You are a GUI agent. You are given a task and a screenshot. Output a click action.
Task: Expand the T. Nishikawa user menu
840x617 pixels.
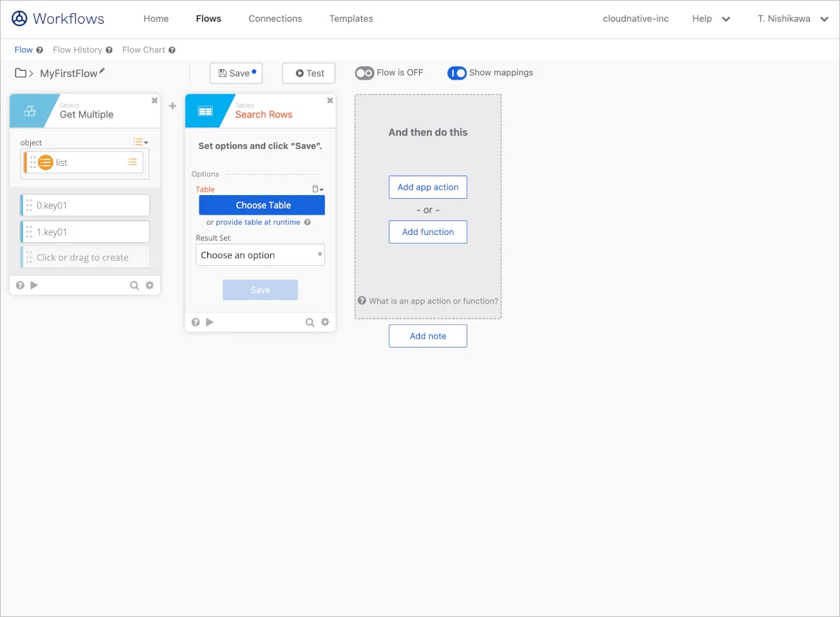pos(793,19)
